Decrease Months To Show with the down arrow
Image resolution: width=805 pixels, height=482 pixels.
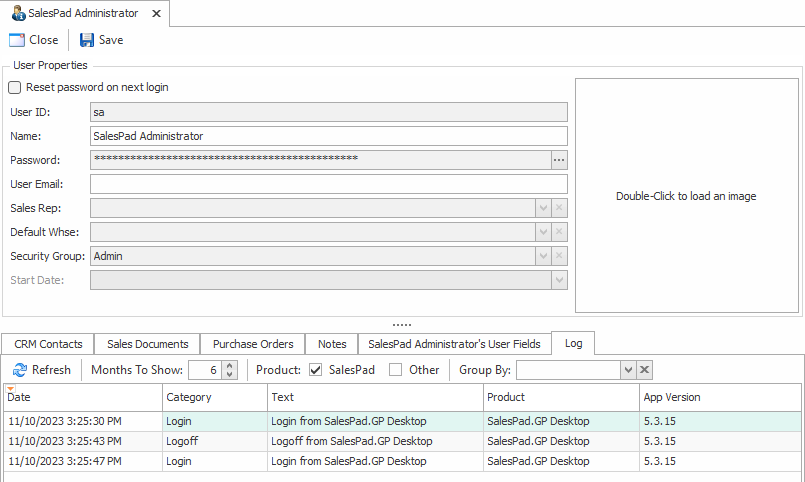click(229, 375)
